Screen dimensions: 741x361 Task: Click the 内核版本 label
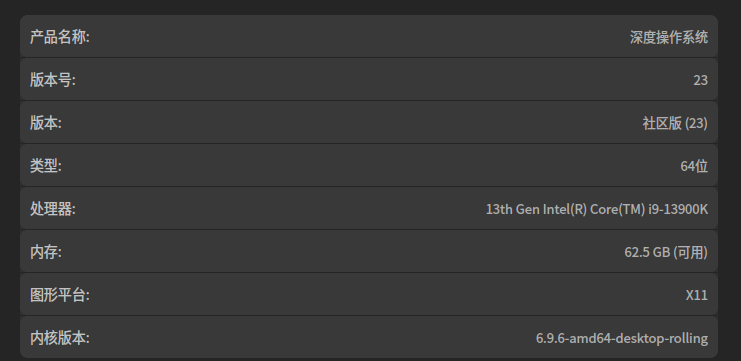(60, 338)
